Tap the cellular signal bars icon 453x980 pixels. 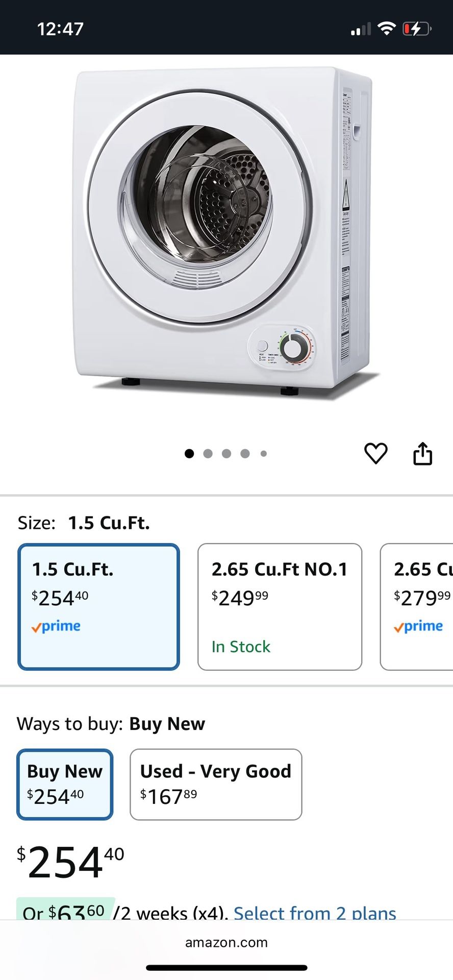pos(361,30)
